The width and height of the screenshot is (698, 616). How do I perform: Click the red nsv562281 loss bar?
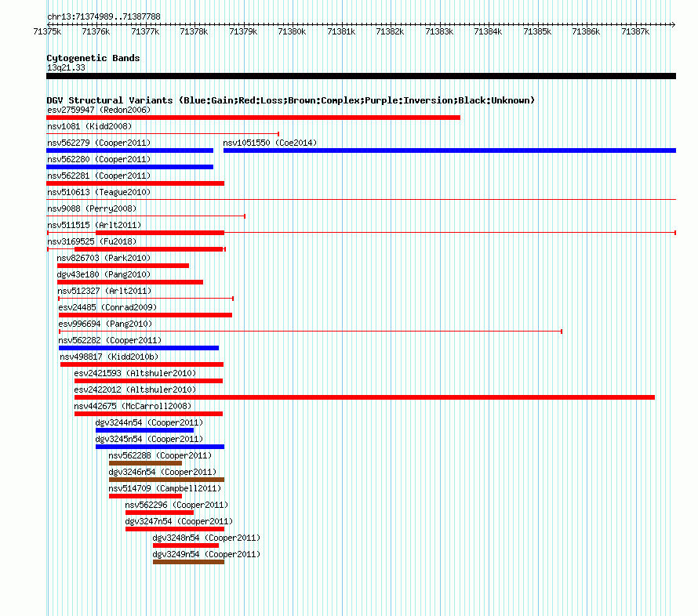click(136, 183)
